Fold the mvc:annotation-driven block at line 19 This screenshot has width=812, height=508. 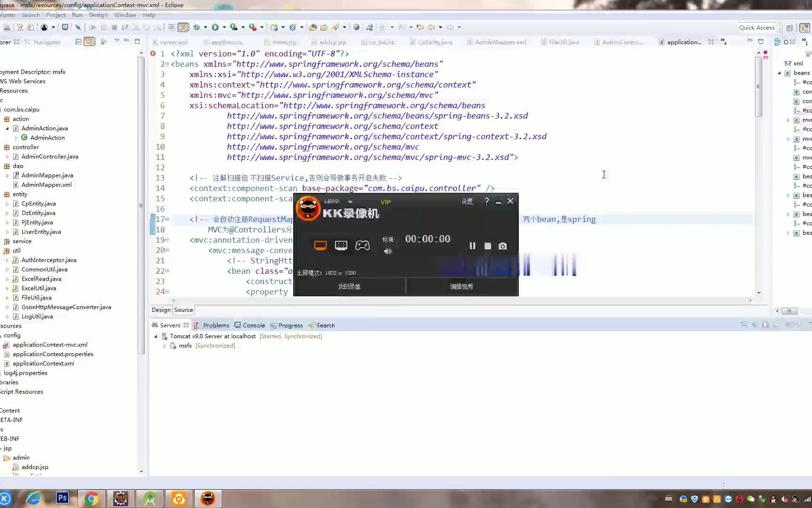(x=167, y=240)
